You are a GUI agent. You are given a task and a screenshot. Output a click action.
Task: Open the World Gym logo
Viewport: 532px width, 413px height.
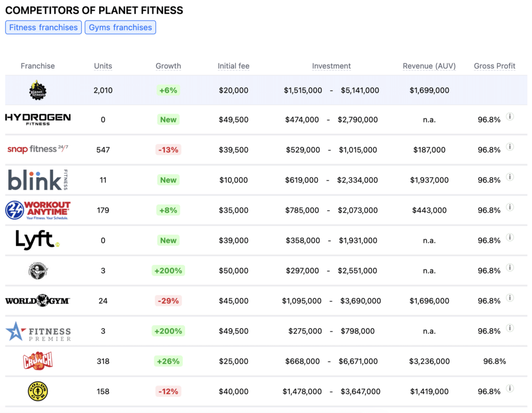tap(37, 301)
